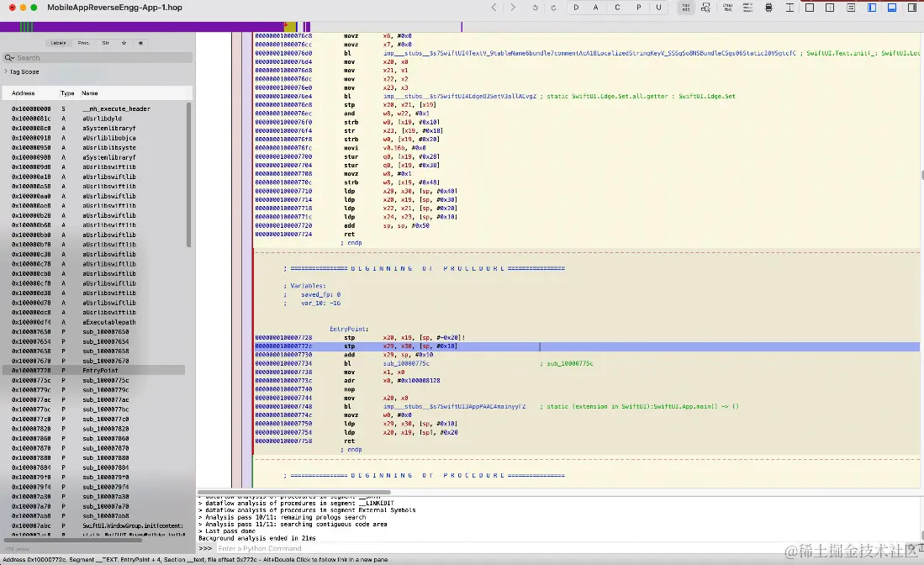Mark selection as Data with D
This screenshot has height=565, width=924.
[x=576, y=8]
